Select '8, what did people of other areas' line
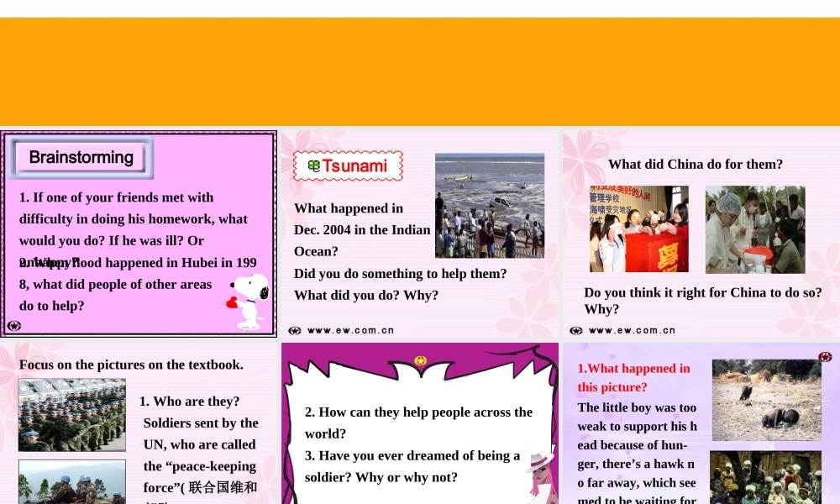840x504 pixels. point(115,285)
